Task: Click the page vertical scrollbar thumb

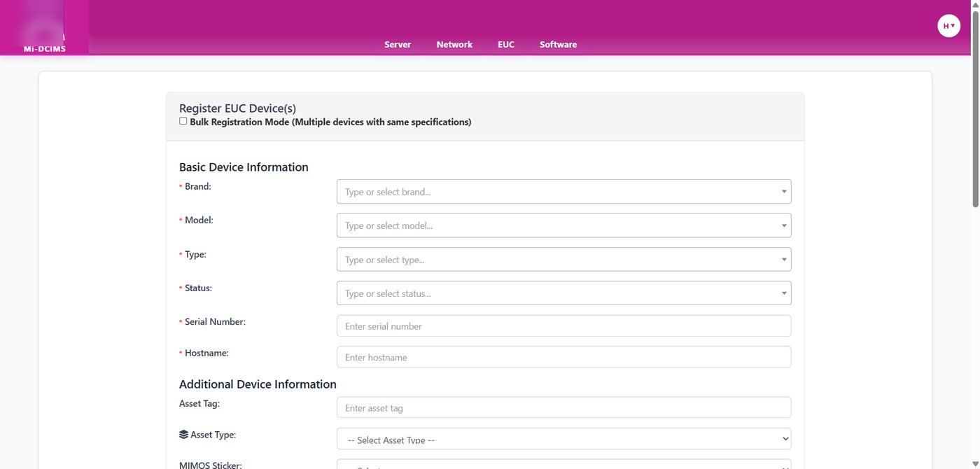Action: [975, 108]
